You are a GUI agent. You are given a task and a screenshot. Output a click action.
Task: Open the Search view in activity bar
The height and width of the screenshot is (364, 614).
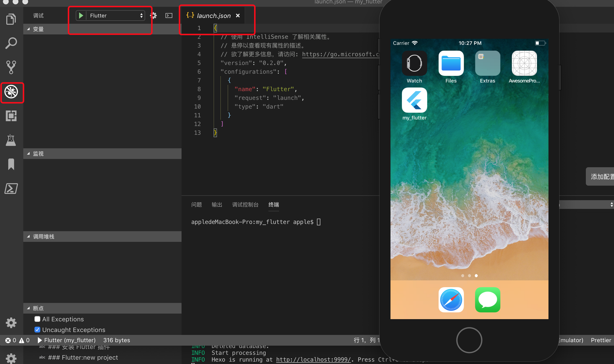pos(11,43)
